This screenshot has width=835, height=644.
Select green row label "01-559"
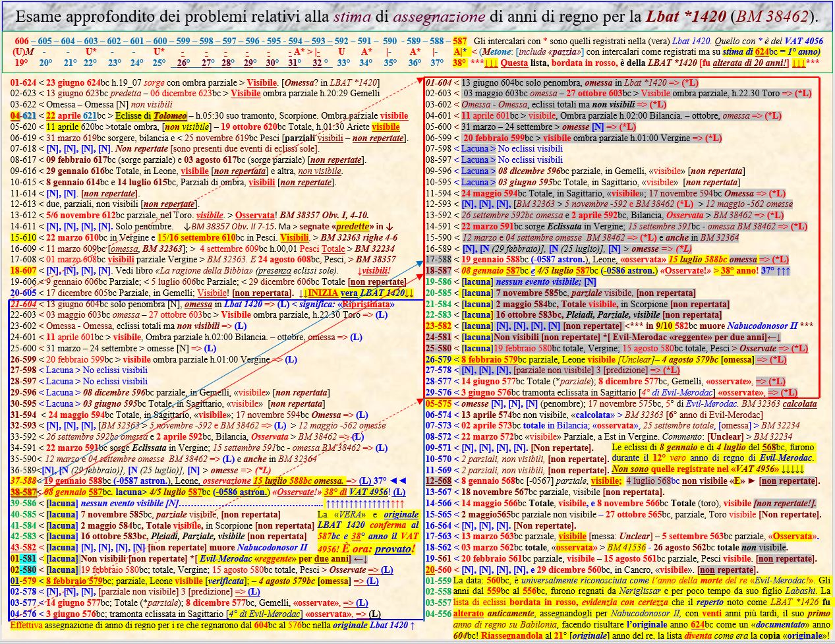point(439,581)
